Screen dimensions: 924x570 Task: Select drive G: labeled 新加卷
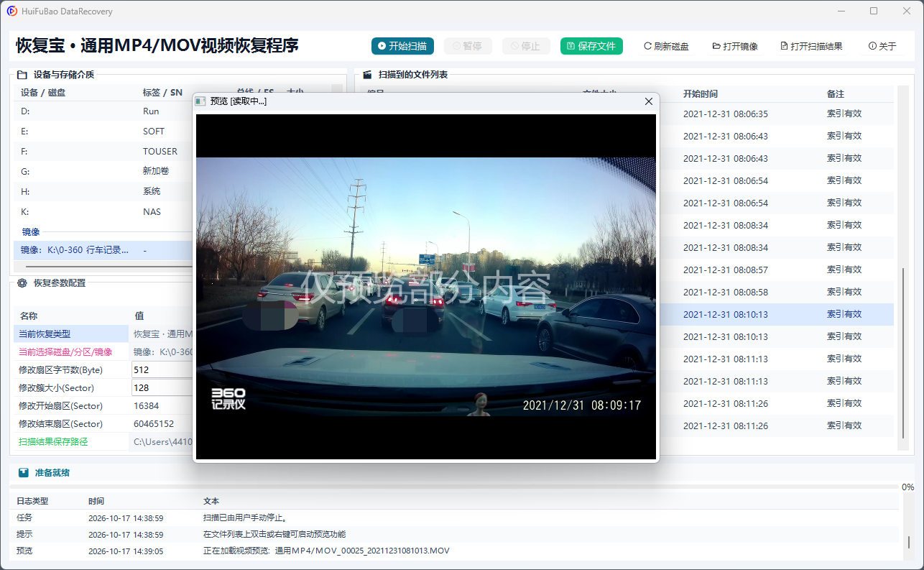click(103, 172)
